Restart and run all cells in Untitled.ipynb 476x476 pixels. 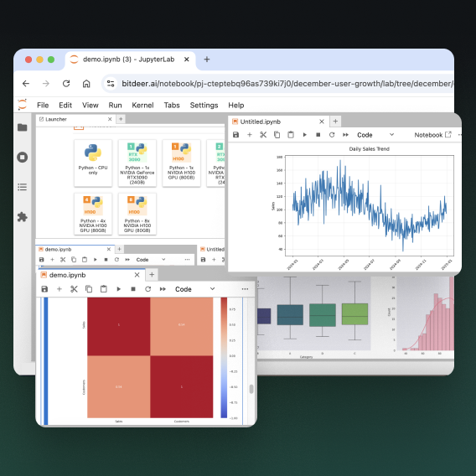345,135
